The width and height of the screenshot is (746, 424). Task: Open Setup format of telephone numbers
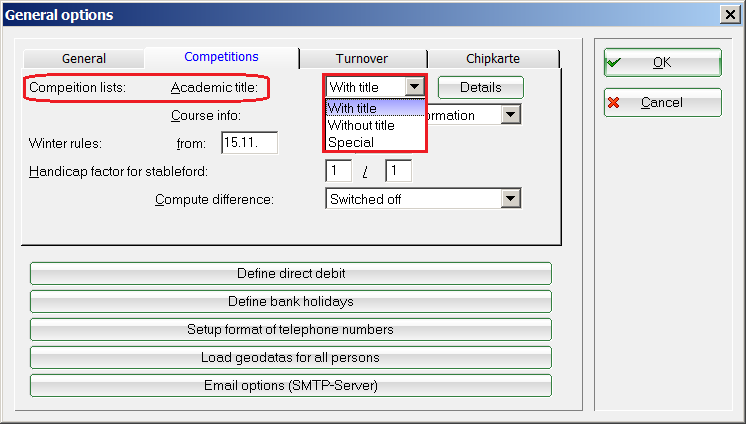[x=291, y=330]
